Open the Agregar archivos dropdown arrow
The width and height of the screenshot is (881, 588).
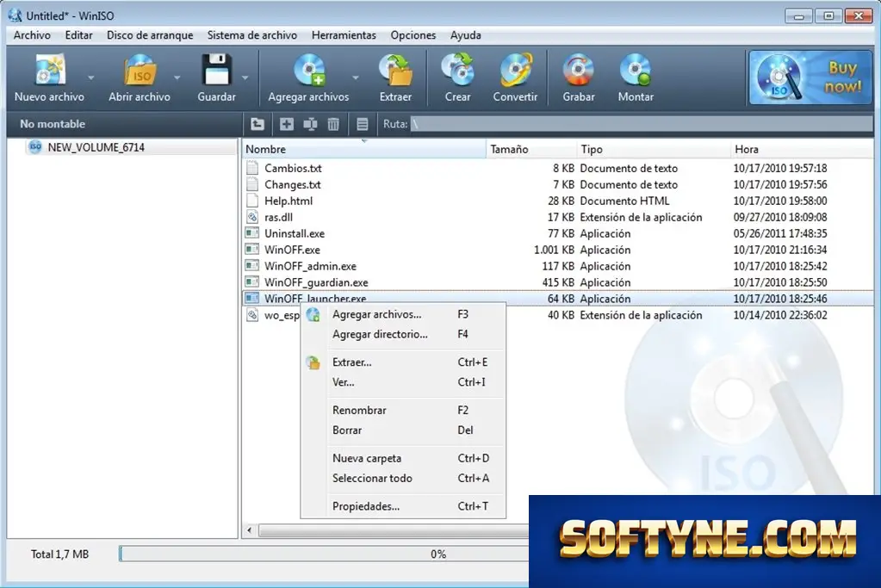pyautogui.click(x=355, y=77)
